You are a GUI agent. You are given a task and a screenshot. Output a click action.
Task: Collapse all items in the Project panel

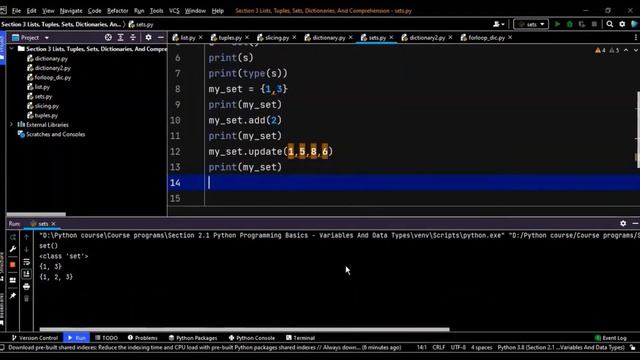133,38
